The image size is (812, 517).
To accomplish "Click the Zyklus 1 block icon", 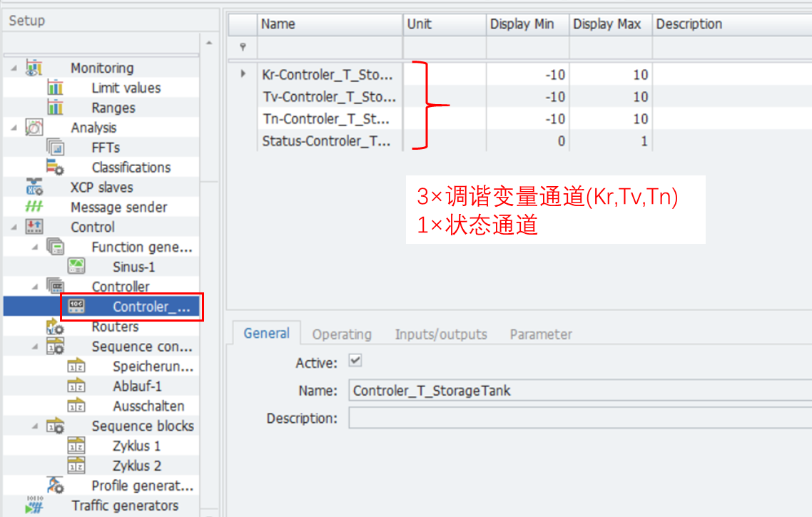I will point(76,446).
